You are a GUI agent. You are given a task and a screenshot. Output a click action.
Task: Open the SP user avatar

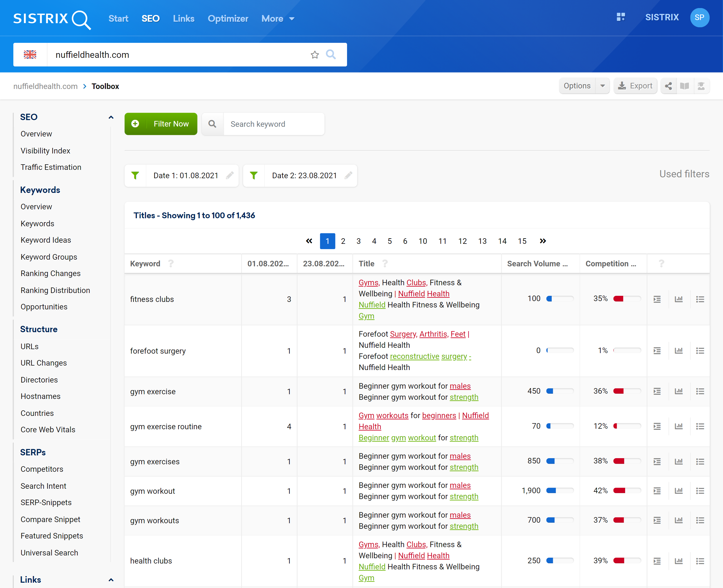(x=700, y=18)
